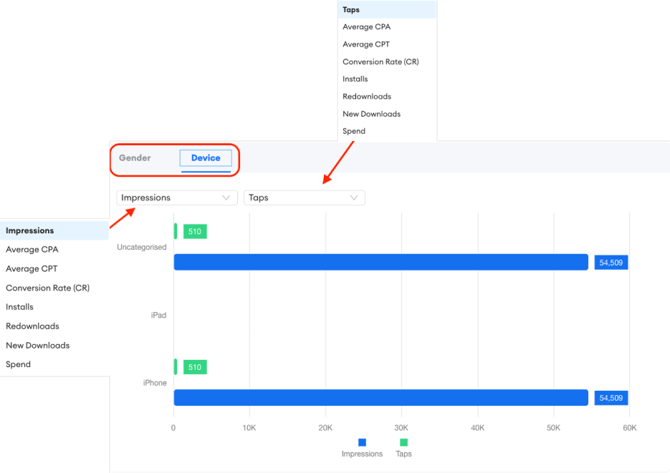670x473 pixels.
Task: Click the iPhone blue impressions bar
Action: click(x=380, y=398)
